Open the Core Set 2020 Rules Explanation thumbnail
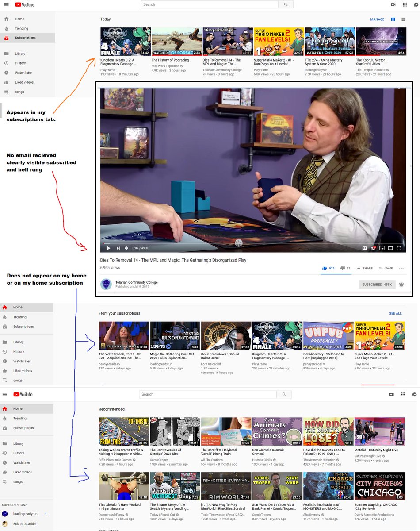The height and width of the screenshot is (531, 420). [x=175, y=336]
